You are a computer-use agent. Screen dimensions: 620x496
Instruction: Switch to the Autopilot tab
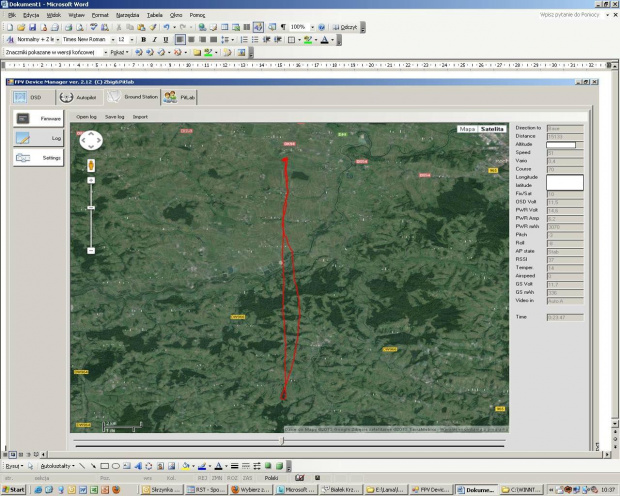(78, 97)
